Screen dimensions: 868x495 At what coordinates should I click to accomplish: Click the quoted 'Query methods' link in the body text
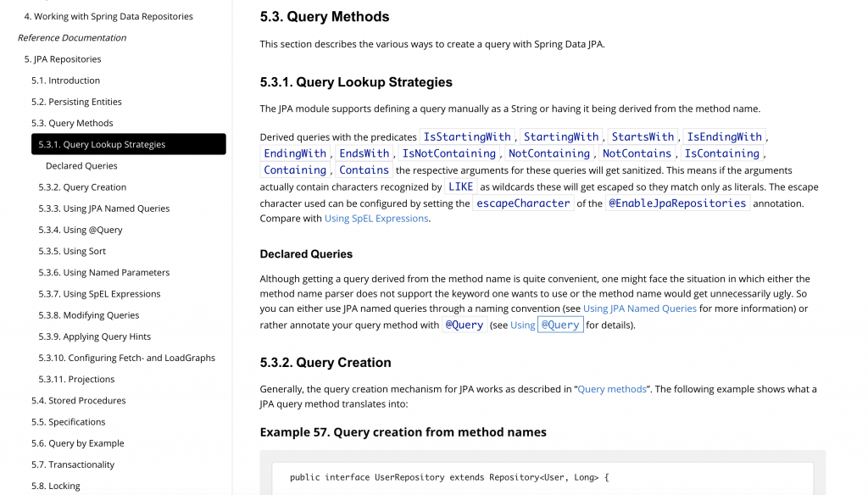(x=612, y=389)
